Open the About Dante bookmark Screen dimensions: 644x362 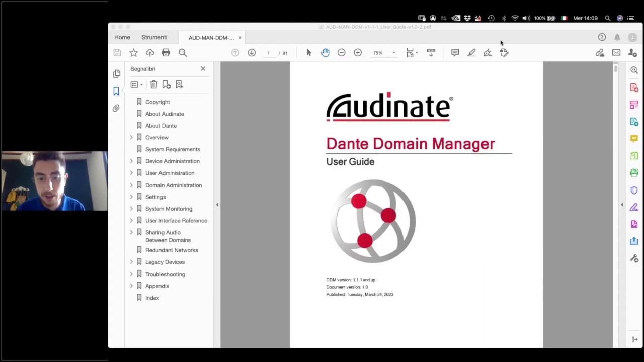point(161,126)
